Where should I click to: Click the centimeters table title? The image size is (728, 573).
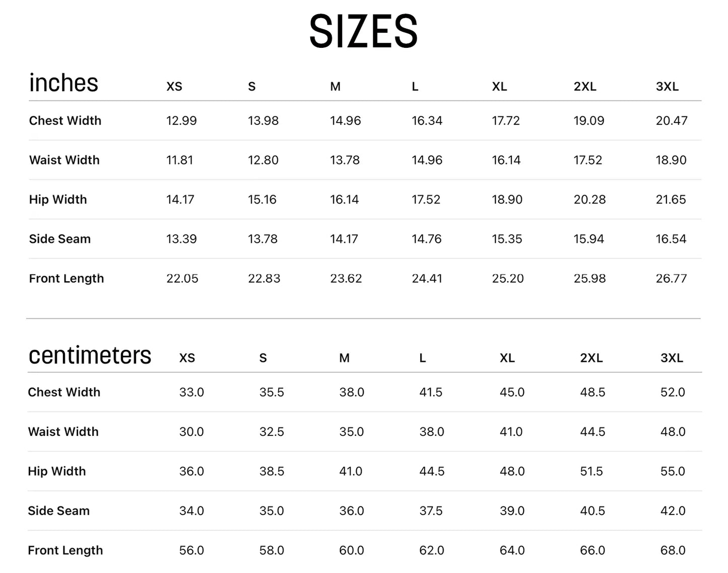90,355
